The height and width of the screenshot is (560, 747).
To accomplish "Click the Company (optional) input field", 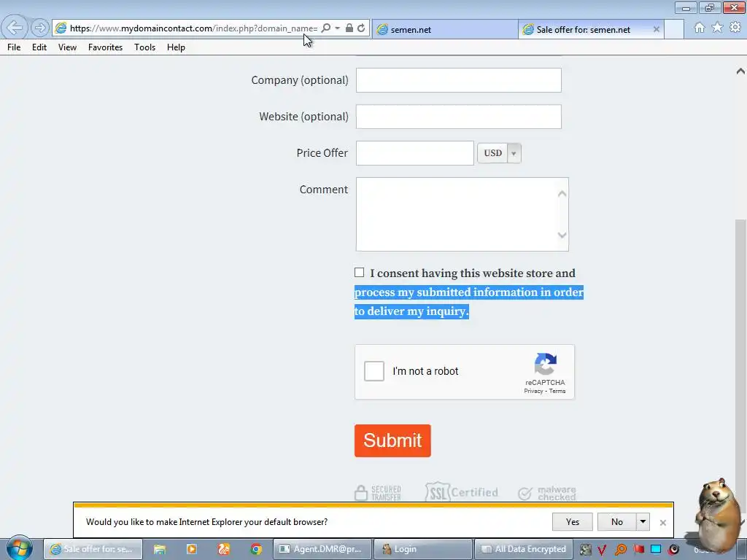I will click(458, 80).
